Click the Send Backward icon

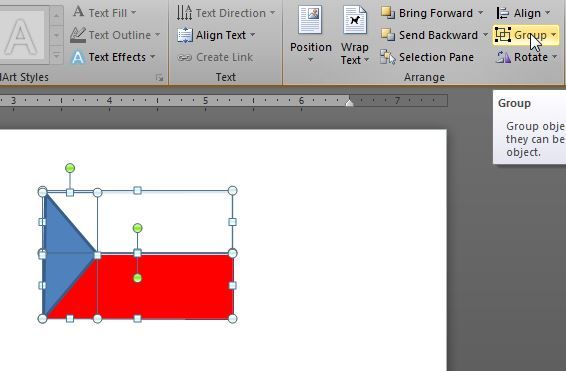(388, 35)
